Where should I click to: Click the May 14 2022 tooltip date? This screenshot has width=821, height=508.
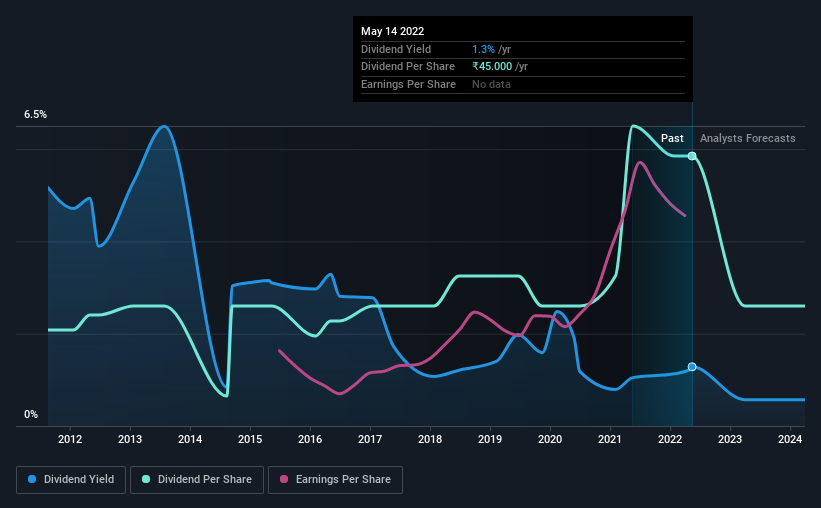(x=393, y=31)
